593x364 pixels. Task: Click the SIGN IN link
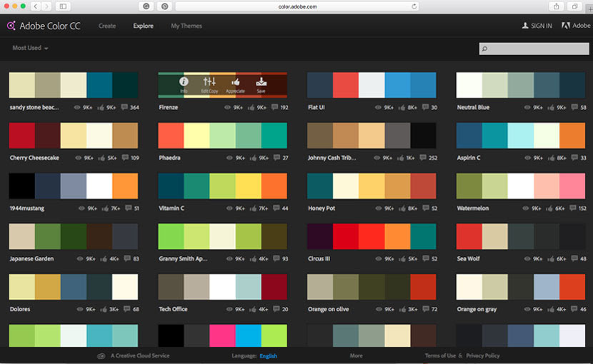tap(541, 26)
